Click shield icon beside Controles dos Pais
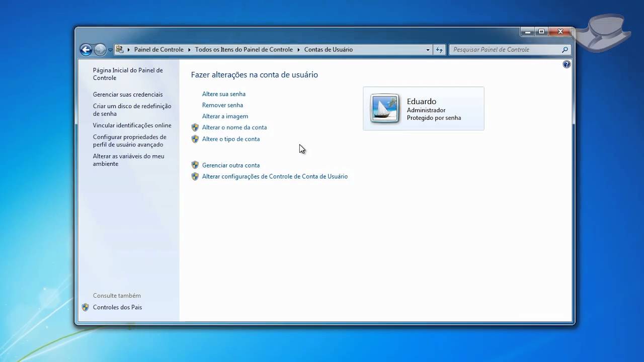The height and width of the screenshot is (362, 644). [86, 307]
